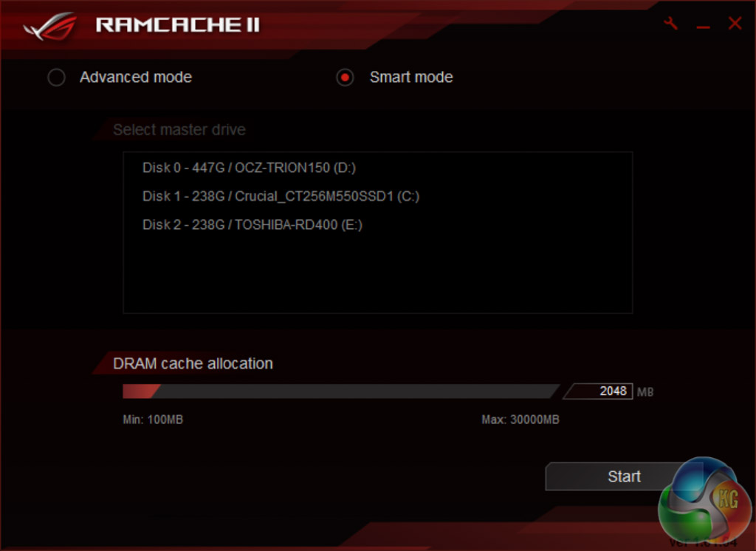Viewport: 756px width, 551px height.
Task: Click the ROG eye logo
Action: coord(51,26)
